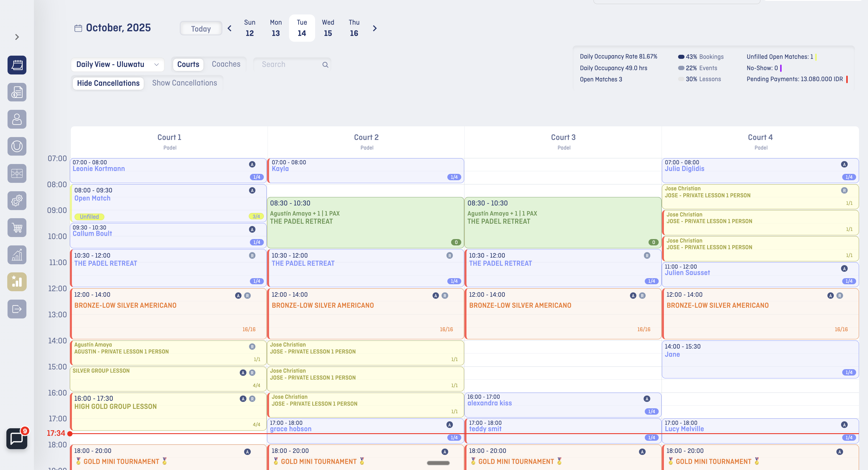Go to next week with right arrow

click(375, 28)
